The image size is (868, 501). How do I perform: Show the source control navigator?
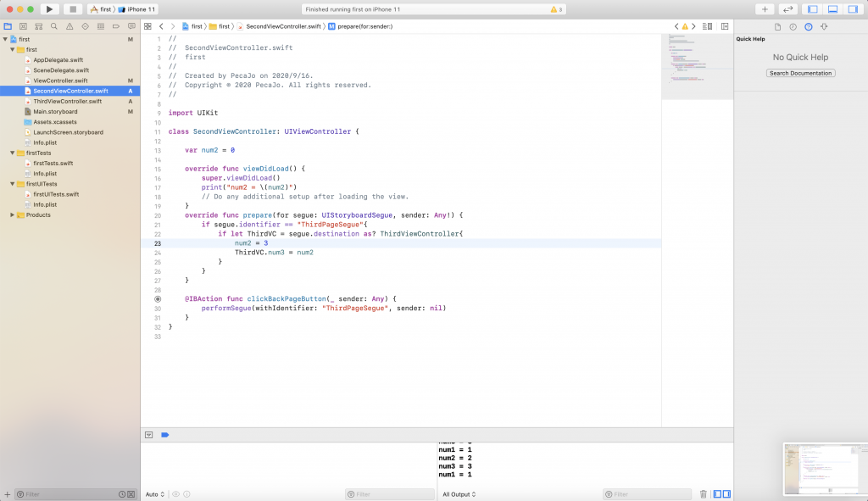tap(23, 26)
